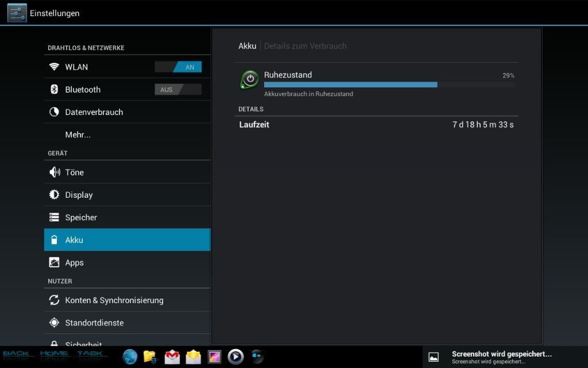Open the Einstellungen settings icon in title bar
This screenshot has height=368, width=588.
[x=17, y=13]
